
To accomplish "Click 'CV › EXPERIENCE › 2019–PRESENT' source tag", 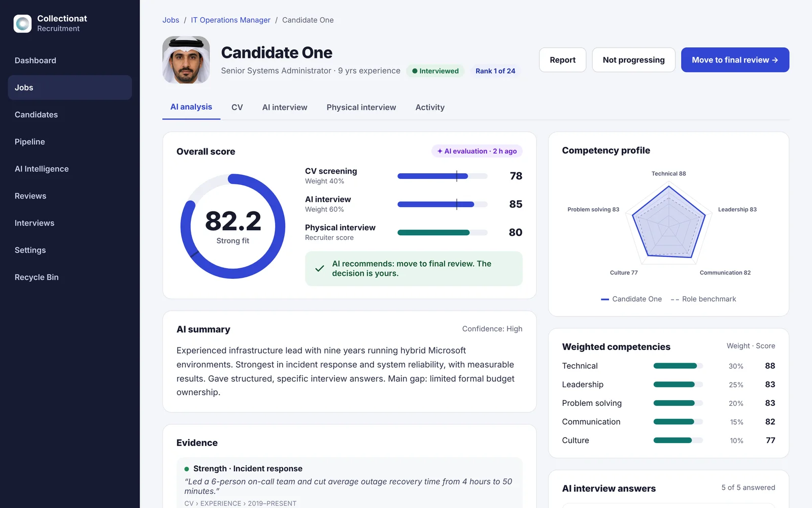I will point(241,503).
